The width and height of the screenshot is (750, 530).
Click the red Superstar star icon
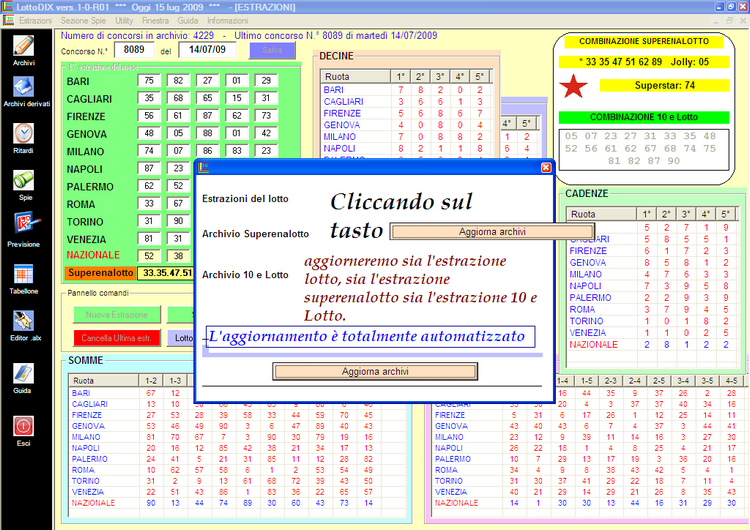[x=573, y=87]
